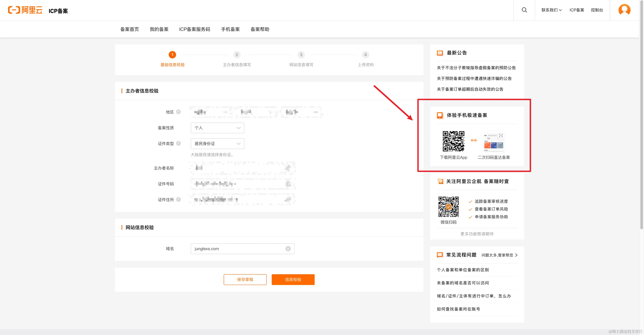Open the 控制台 link in header
The image size is (644, 335).
coord(597,10)
